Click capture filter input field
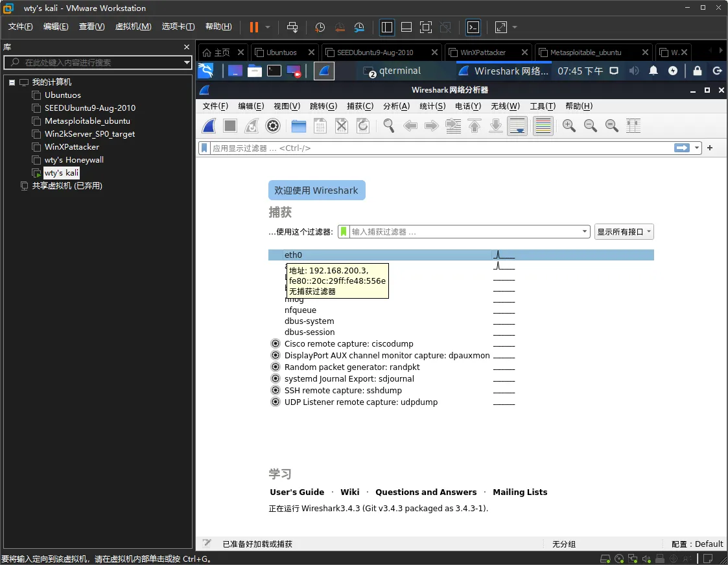Viewport: 728px width, 565px height. [x=464, y=231]
